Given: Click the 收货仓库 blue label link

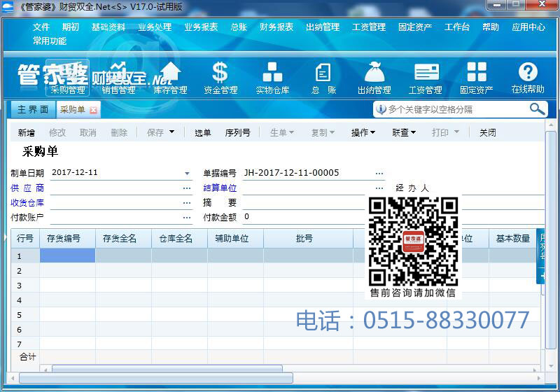Looking at the screenshot, I should click(x=27, y=203).
